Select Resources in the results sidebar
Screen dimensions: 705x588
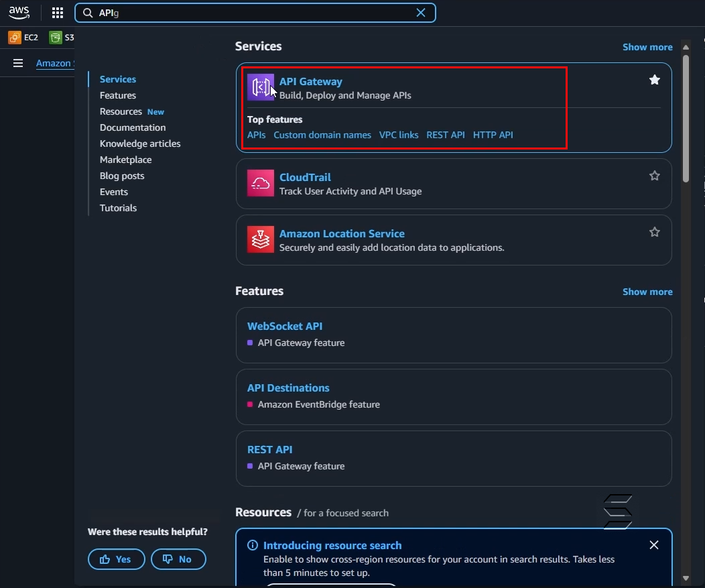click(121, 111)
